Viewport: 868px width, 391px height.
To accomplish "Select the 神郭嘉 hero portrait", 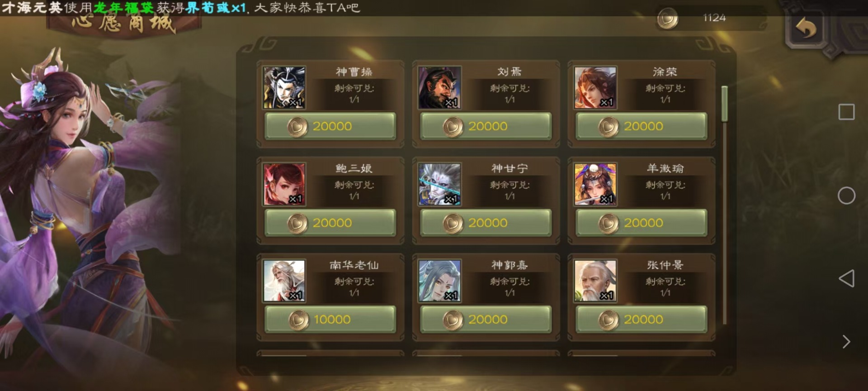I will pos(440,281).
